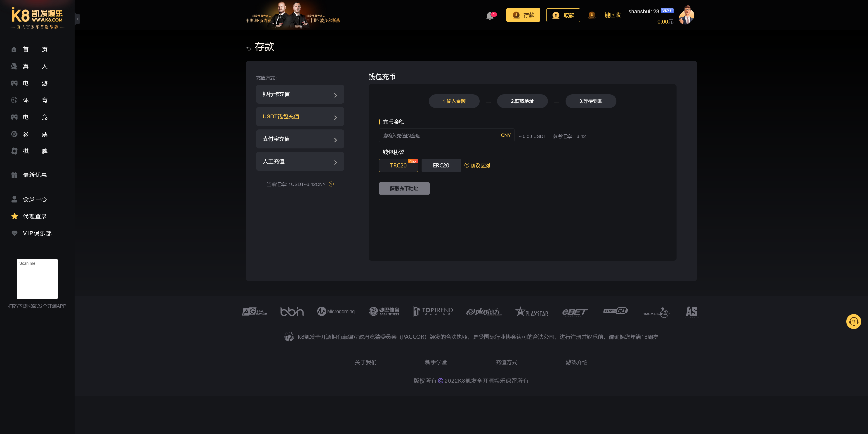
Task: Click the gift icon for 最新优惠
Action: pyautogui.click(x=14, y=175)
